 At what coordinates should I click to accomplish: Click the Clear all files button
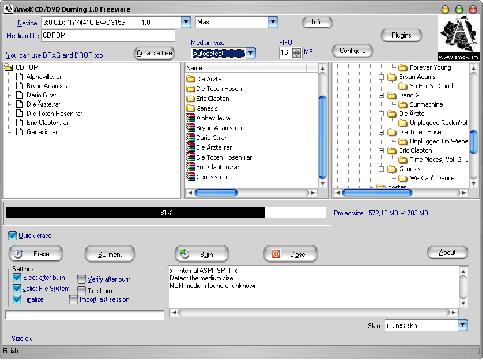pyautogui.click(x=154, y=53)
